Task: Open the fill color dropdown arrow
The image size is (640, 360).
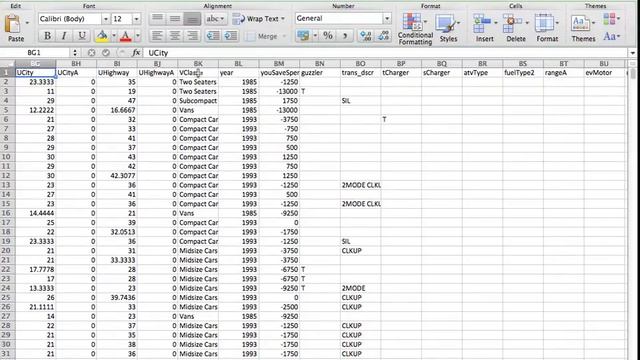Action: (114, 36)
